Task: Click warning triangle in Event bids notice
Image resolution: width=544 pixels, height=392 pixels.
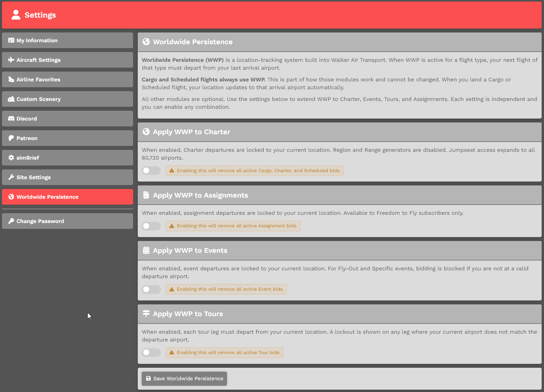Action: [171, 289]
